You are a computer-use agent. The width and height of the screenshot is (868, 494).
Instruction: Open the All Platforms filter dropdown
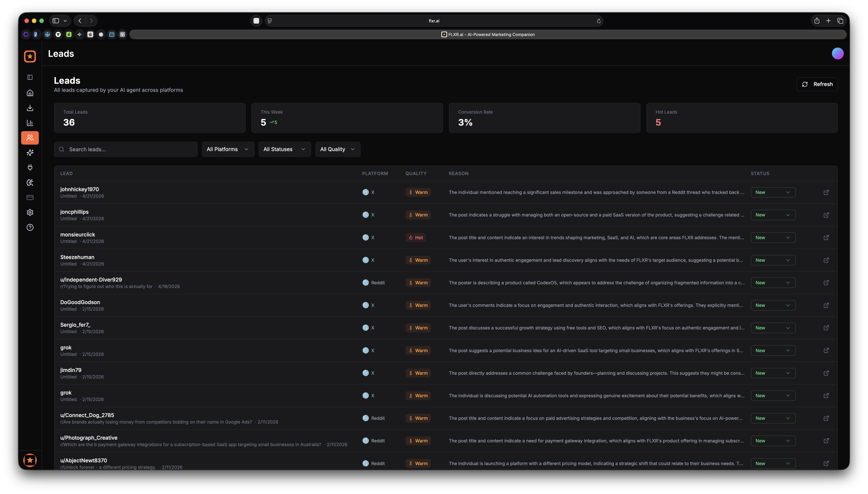(x=228, y=149)
